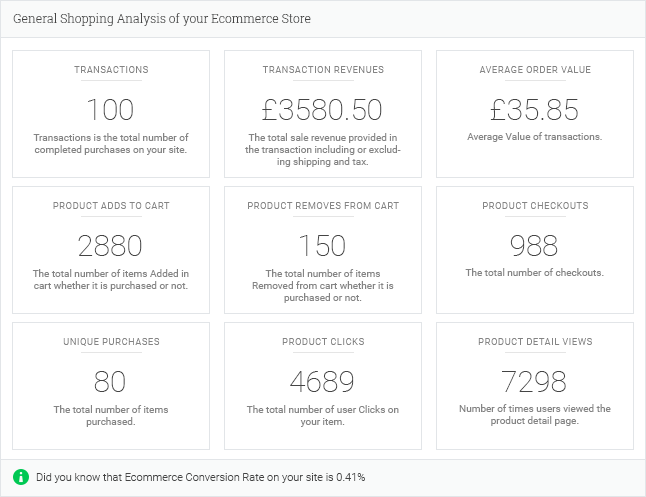Image resolution: width=646 pixels, height=497 pixels.
Task: Click the Ecommerce Conversion Rate tip text
Action: (200, 477)
